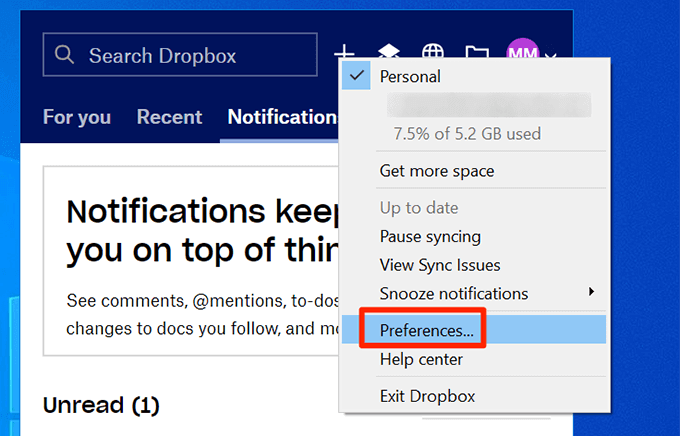Click the plus icon to add new
Viewport: 680px width, 436px height.
pyautogui.click(x=344, y=53)
